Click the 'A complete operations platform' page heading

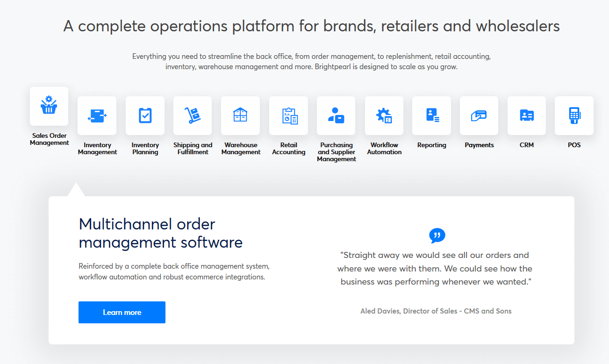pyautogui.click(x=312, y=26)
